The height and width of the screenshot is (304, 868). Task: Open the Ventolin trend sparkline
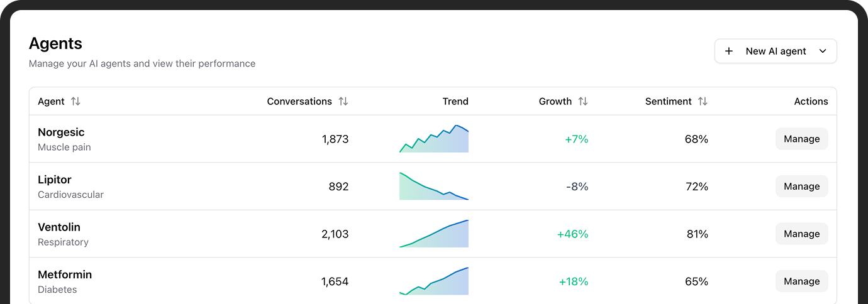point(434,234)
